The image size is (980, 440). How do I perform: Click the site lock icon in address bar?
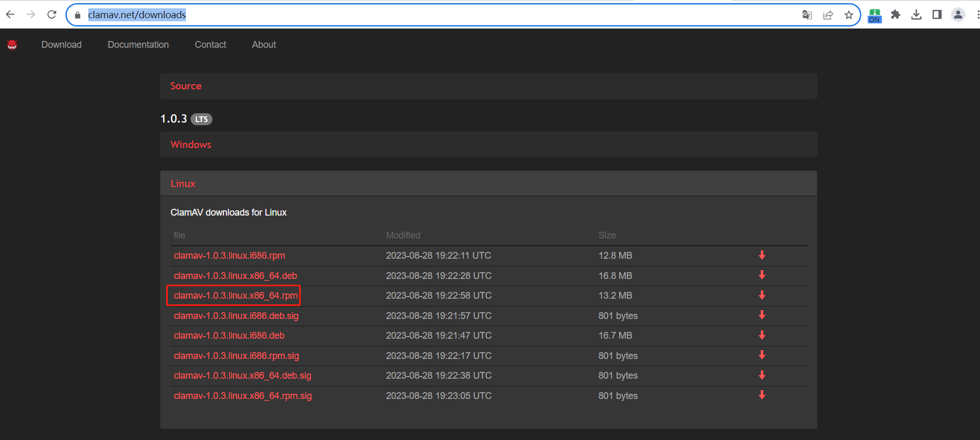point(78,15)
